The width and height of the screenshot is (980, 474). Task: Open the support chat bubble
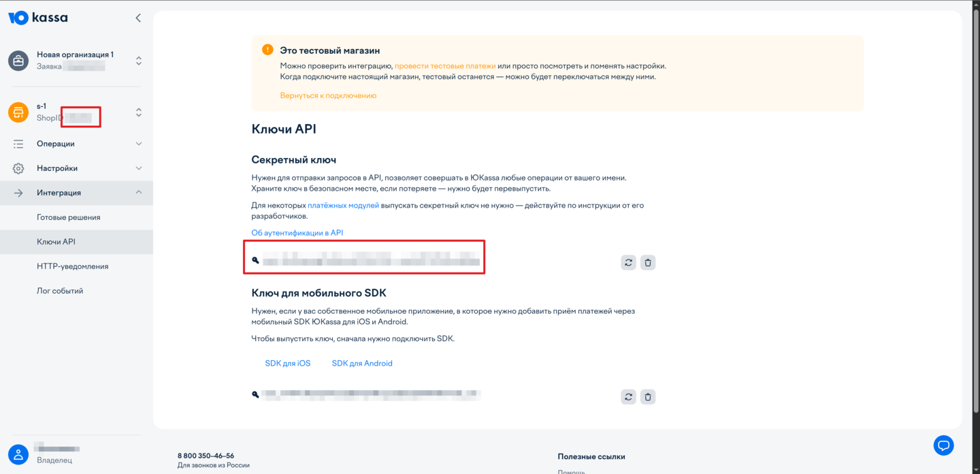pos(944,445)
